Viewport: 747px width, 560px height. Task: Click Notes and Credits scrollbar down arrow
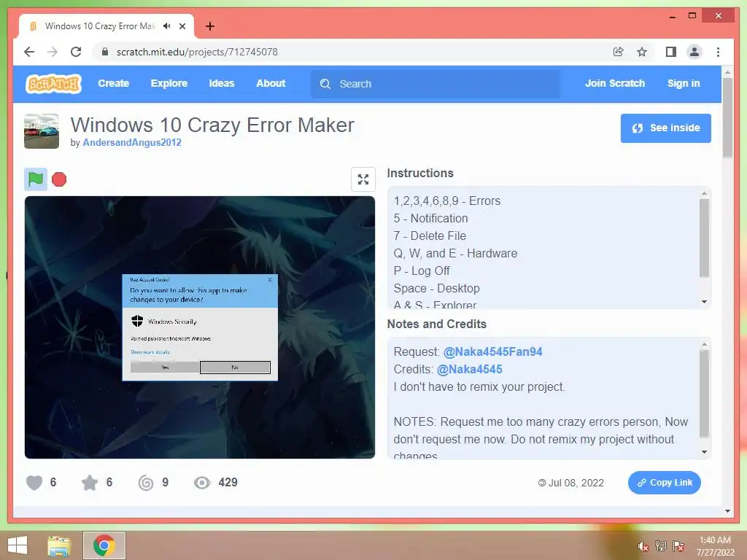(704, 452)
